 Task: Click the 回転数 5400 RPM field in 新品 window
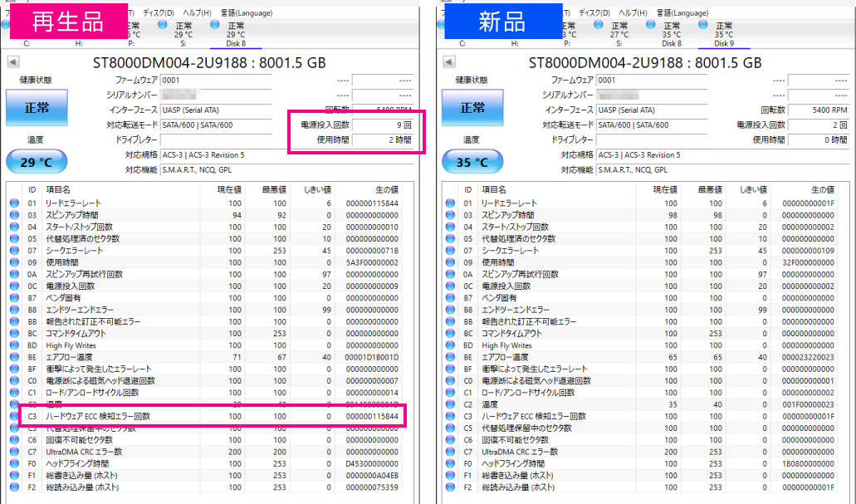(819, 110)
